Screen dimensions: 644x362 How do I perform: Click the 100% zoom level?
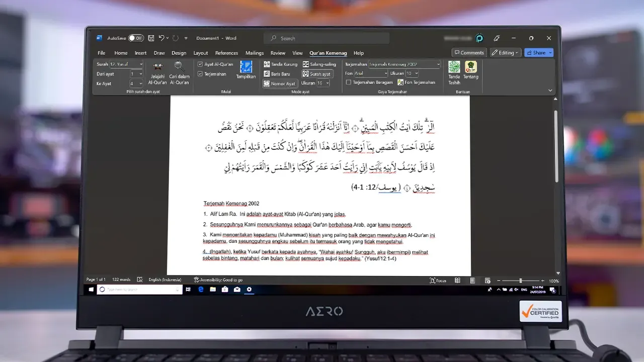pos(553,281)
